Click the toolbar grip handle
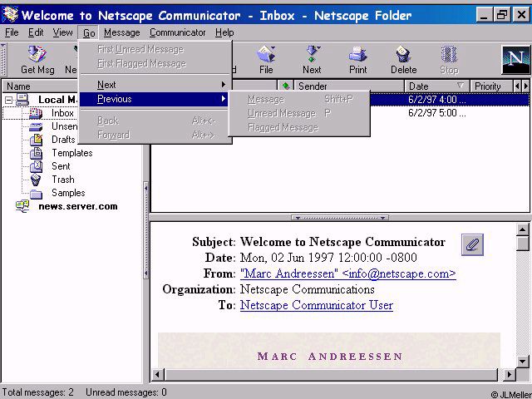 point(3,60)
